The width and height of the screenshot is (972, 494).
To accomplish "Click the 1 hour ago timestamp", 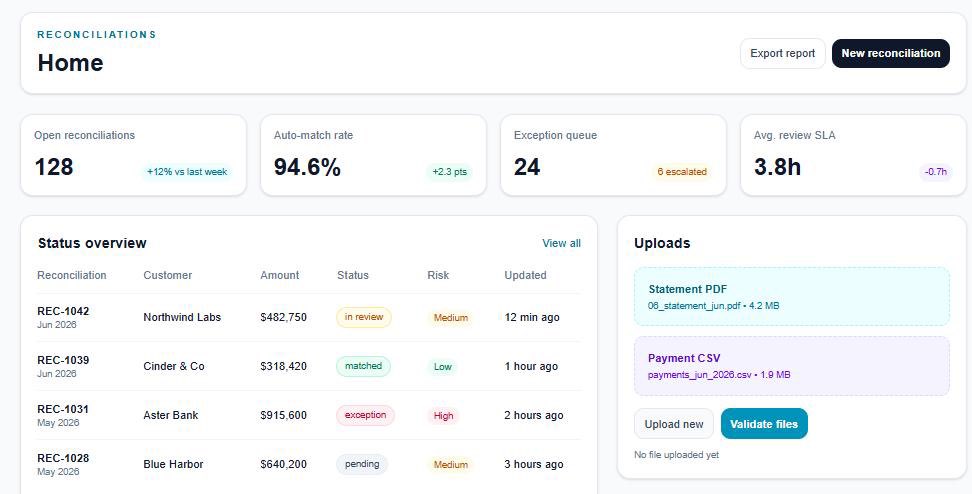I will tap(531, 366).
